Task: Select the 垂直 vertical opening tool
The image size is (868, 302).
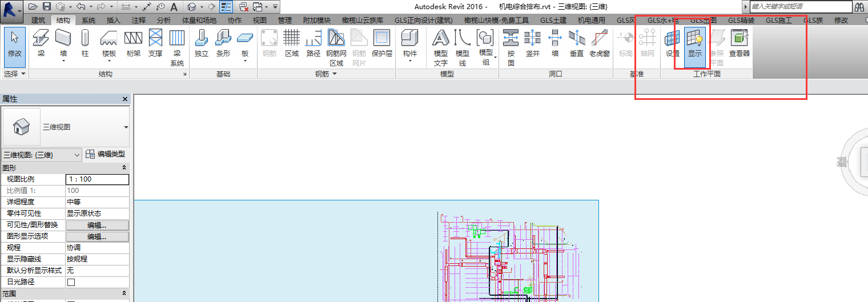Action: [577, 44]
